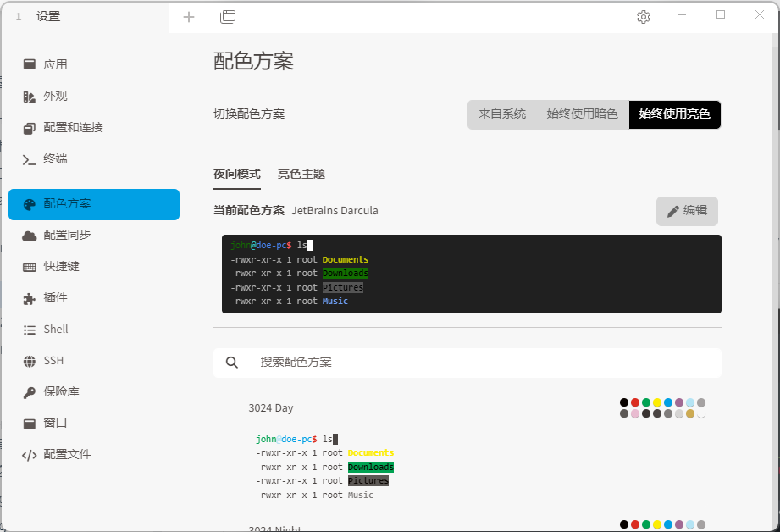Open Shell settings section
The image size is (780, 532).
click(93, 329)
